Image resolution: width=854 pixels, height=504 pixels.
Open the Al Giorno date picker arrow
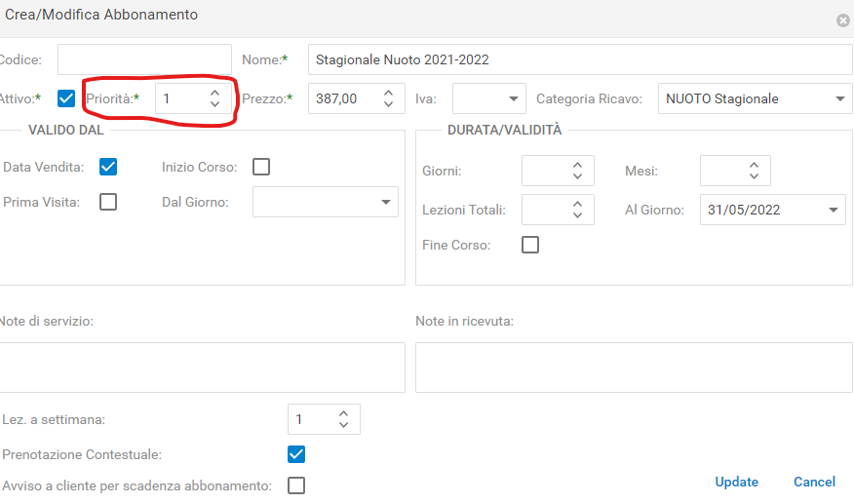click(833, 210)
